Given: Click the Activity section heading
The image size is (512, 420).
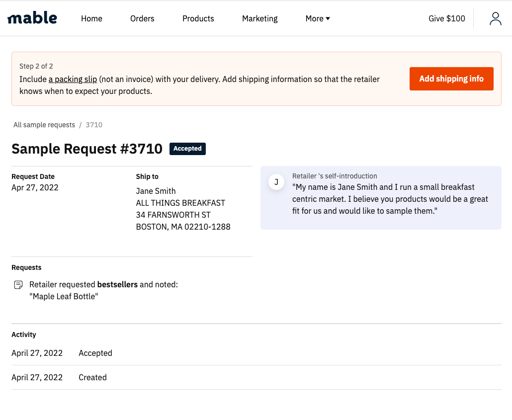Looking at the screenshot, I should (24, 335).
